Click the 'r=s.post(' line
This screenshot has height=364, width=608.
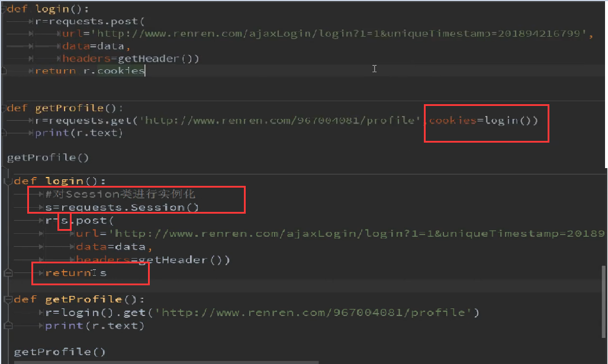(x=79, y=221)
